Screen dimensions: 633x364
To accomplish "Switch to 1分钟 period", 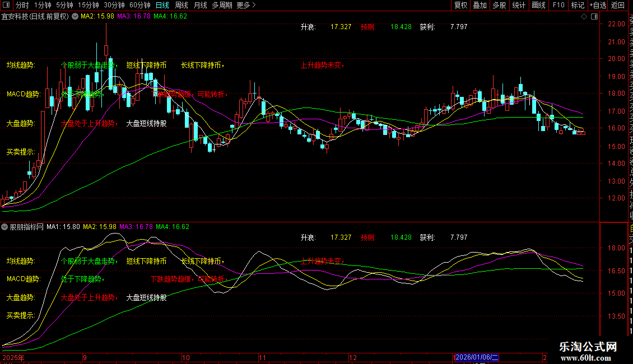I will click(43, 5).
